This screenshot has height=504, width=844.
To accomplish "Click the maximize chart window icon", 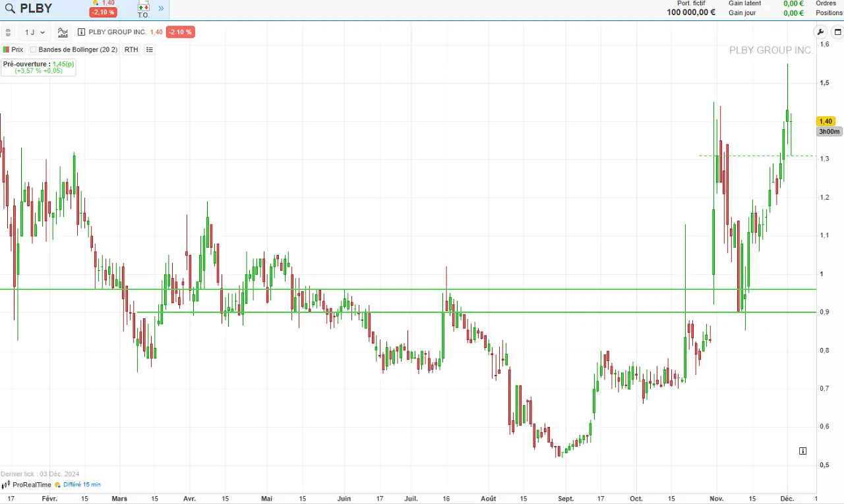I will click(837, 32).
